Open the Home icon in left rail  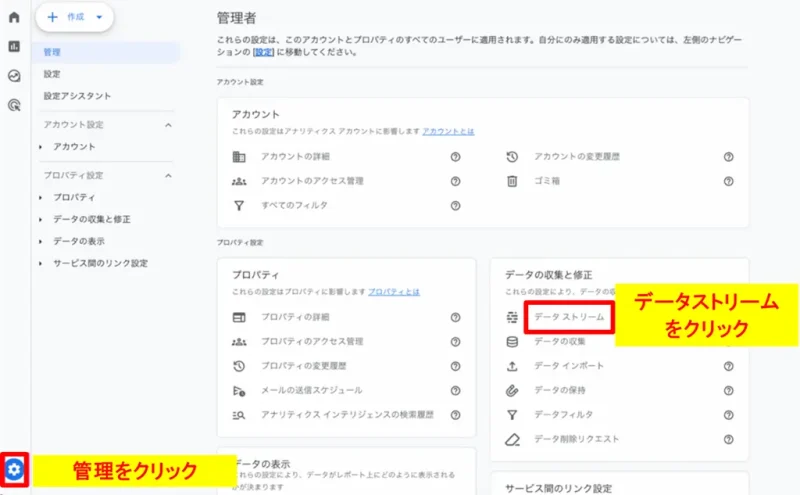[x=14, y=17]
